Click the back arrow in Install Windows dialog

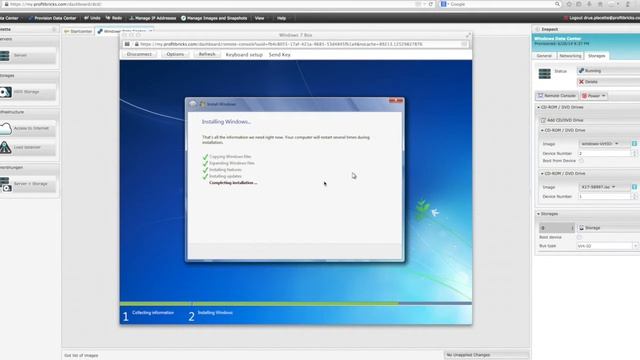(x=193, y=104)
